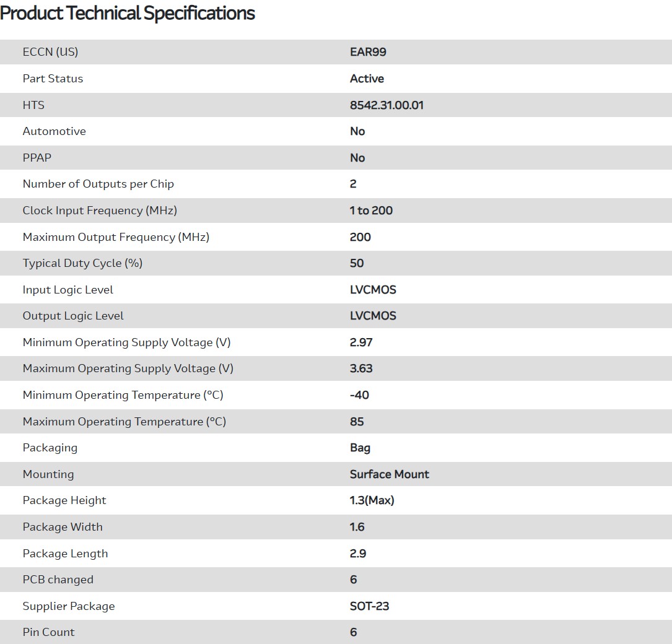Click the PPAP row label

click(x=37, y=158)
